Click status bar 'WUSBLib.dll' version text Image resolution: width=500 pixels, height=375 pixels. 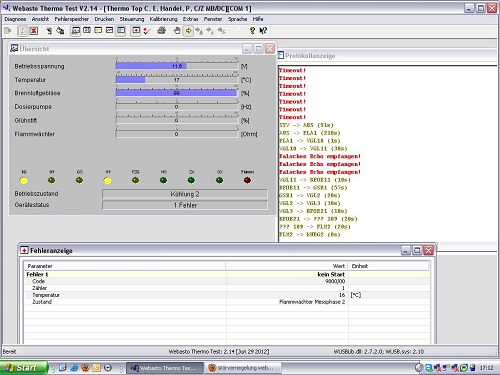[379, 352]
